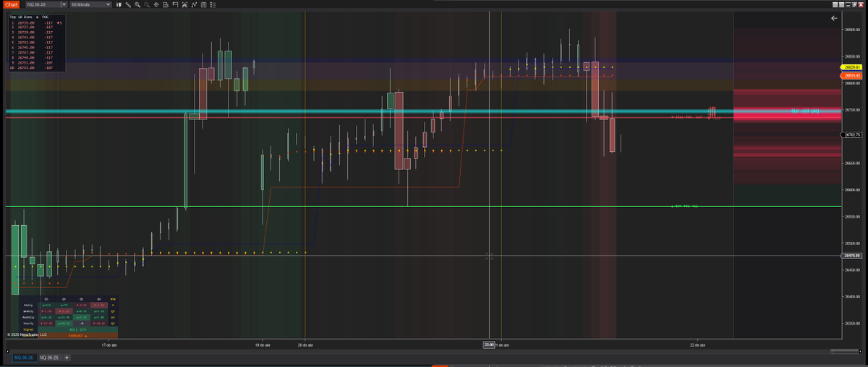The image size is (868, 367).
Task: Click the back arrow on chart
Action: [x=834, y=18]
